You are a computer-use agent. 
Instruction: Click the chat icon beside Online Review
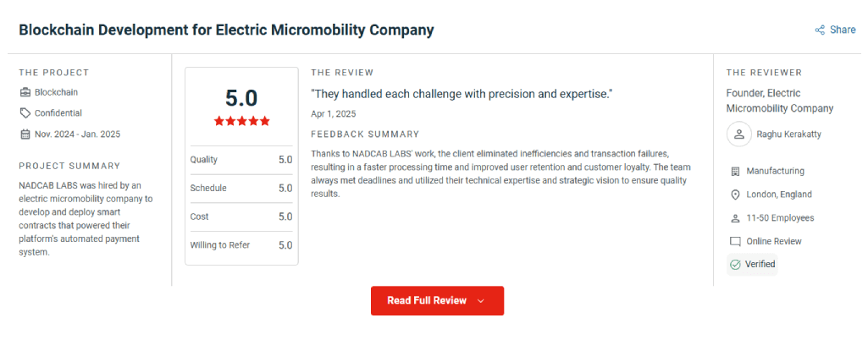click(x=735, y=242)
